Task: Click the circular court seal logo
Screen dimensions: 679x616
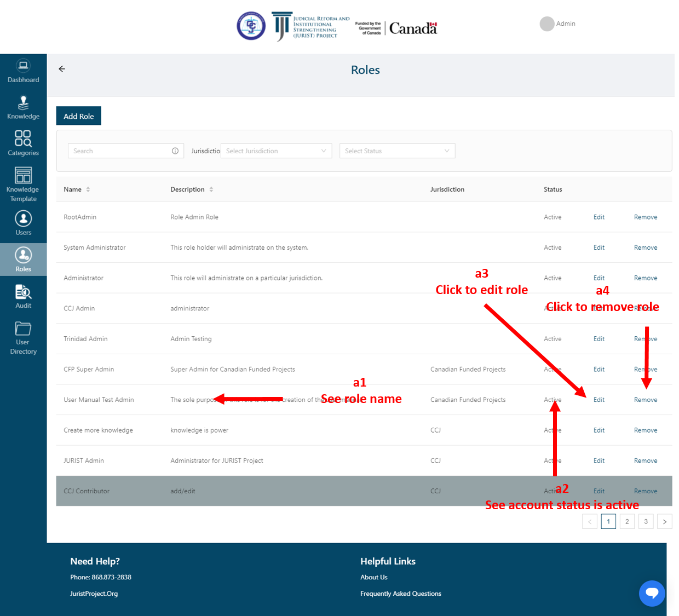Action: pos(251,26)
